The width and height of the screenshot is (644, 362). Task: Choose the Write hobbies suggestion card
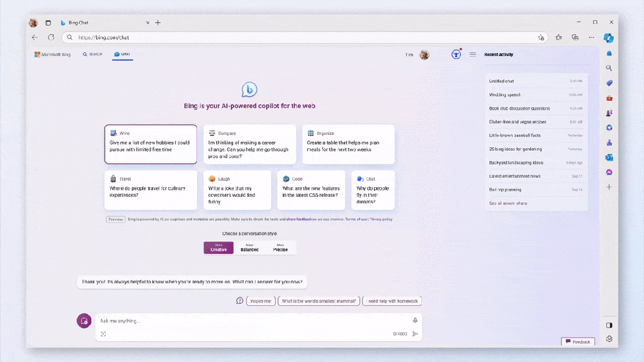pyautogui.click(x=151, y=144)
